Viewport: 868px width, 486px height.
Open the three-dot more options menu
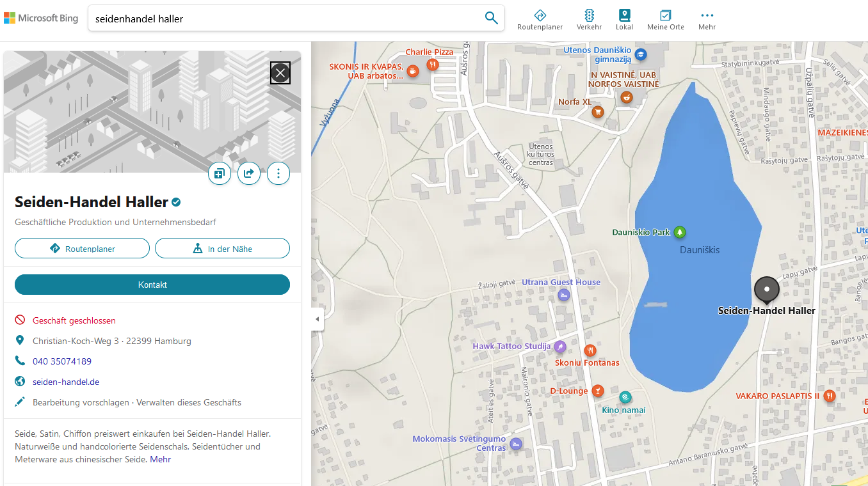pyautogui.click(x=278, y=173)
